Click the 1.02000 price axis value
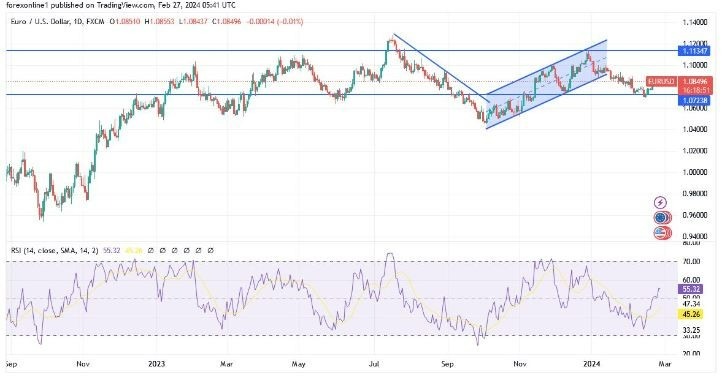Screen dimensions: 722x378 click(x=694, y=151)
